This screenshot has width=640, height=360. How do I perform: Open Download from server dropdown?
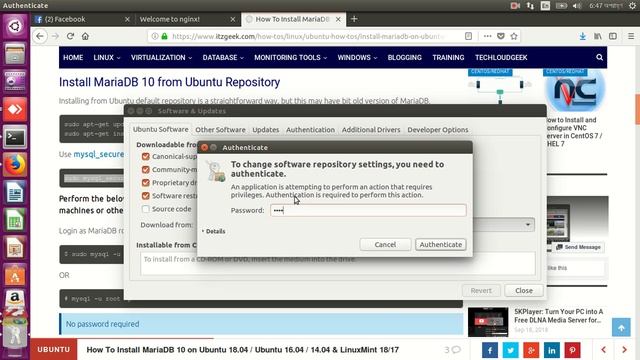pos(528,224)
